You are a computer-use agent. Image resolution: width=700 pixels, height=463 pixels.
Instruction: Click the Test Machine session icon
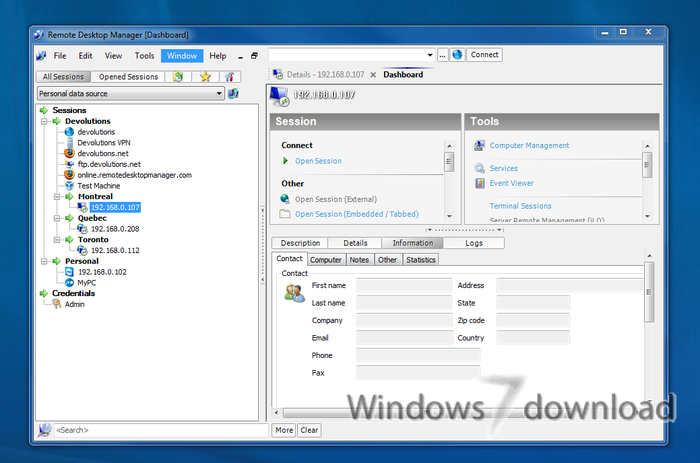(70, 185)
